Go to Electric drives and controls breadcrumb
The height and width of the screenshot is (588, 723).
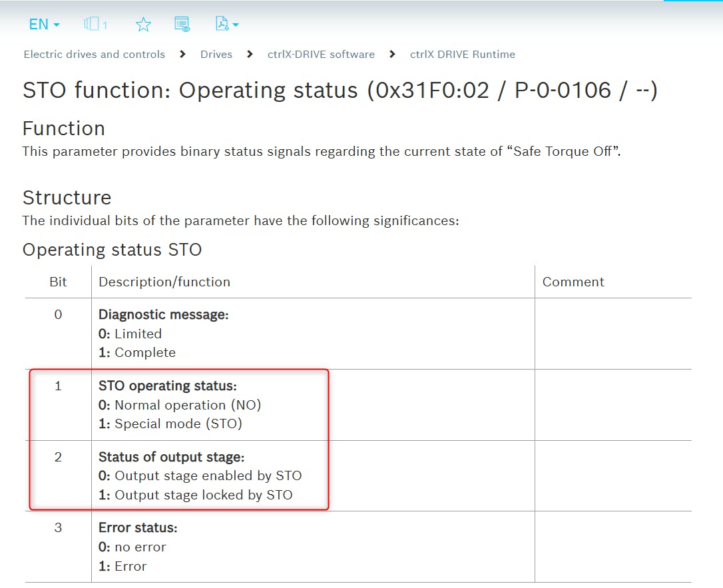(x=94, y=55)
